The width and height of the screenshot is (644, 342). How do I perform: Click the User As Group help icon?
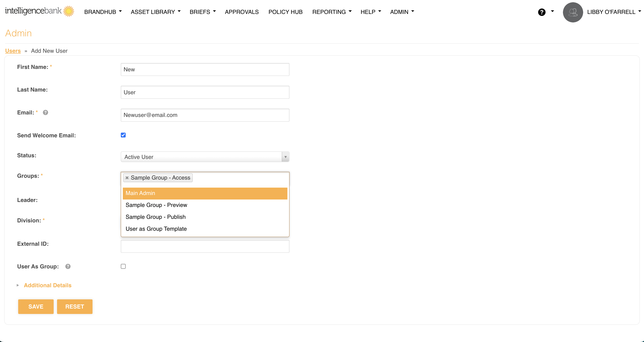(68, 266)
